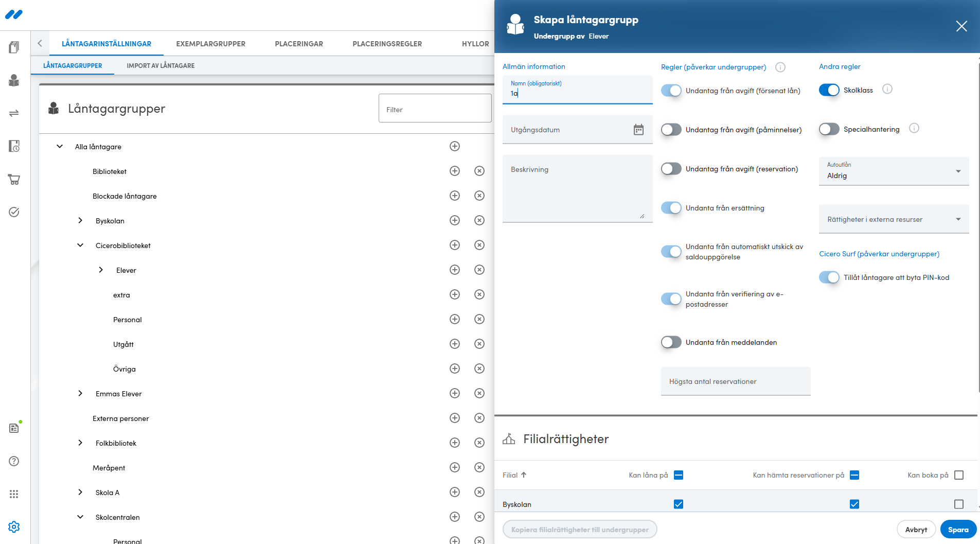This screenshot has width=980, height=544.
Task: Toggle Tillåt låntagare att byta PIN-kod
Action: click(829, 277)
